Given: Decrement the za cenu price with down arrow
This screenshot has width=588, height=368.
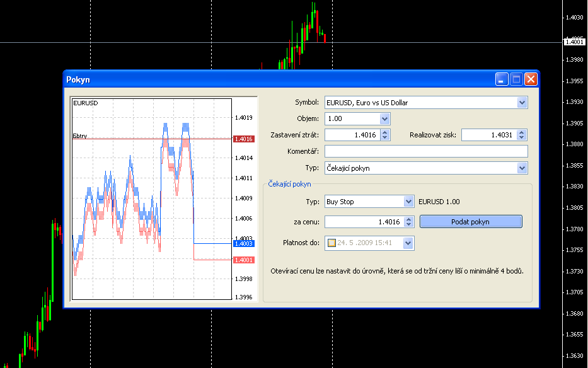Looking at the screenshot, I should pyautogui.click(x=408, y=224).
